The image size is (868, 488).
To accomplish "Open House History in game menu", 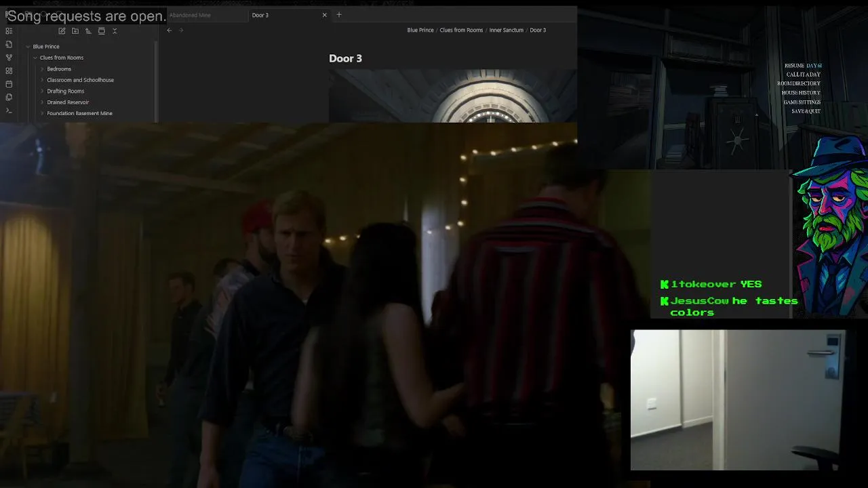I will tap(801, 93).
